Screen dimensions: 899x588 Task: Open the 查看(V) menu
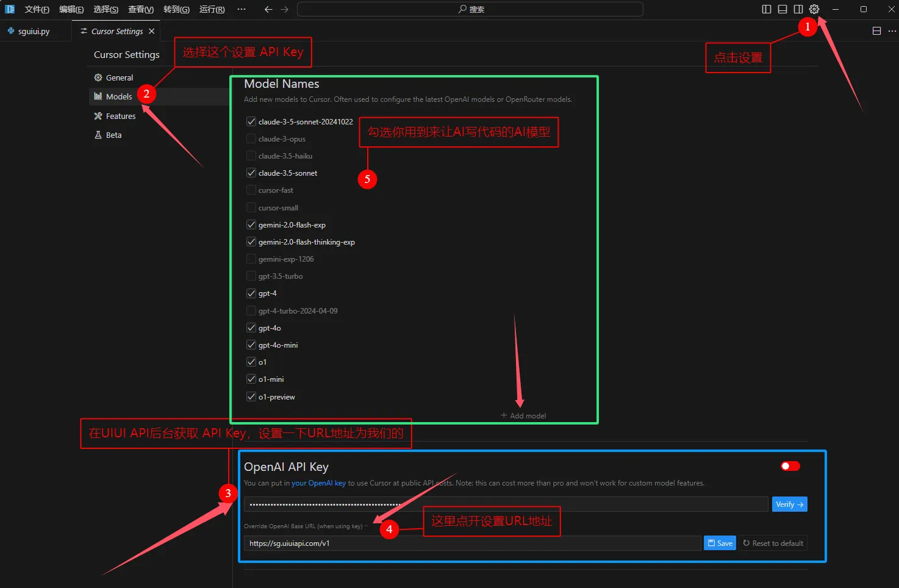tap(141, 9)
